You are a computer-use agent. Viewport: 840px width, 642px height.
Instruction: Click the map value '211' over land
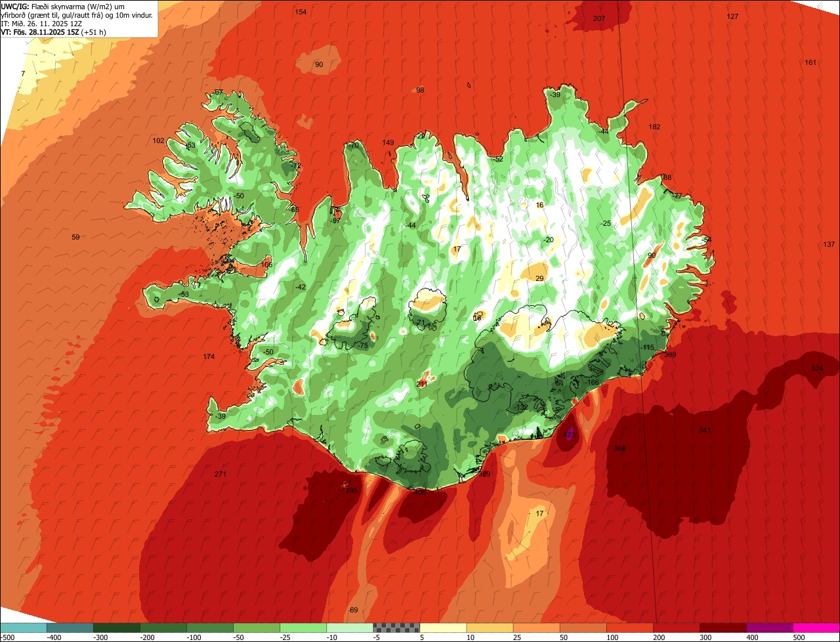coord(422,383)
